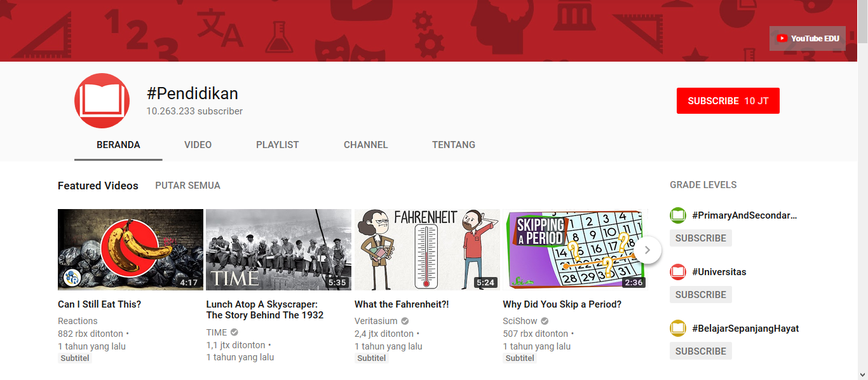Screen dimensions: 868x380
Task: Click PUTAR SEMUA to play all videos
Action: click(x=187, y=185)
